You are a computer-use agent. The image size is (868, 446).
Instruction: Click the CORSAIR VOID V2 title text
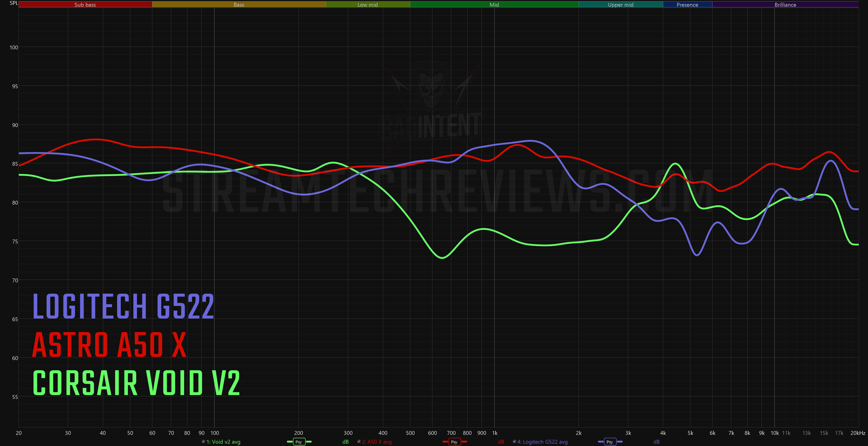coord(136,382)
